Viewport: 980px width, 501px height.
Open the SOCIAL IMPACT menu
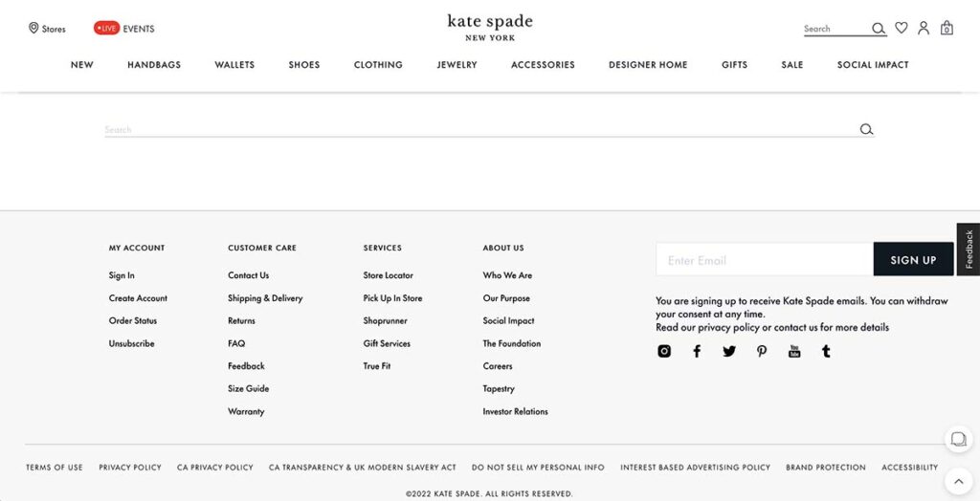point(873,64)
